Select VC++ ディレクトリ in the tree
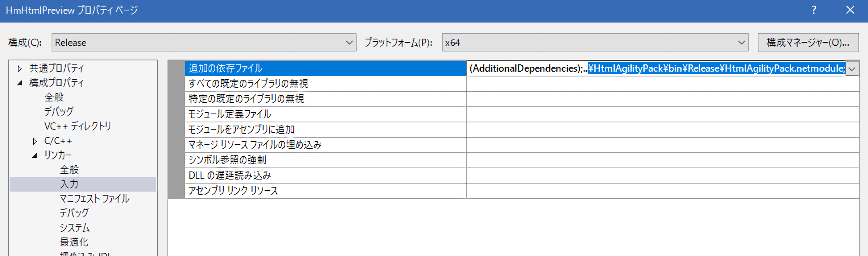The width and height of the screenshot is (868, 256). [78, 126]
